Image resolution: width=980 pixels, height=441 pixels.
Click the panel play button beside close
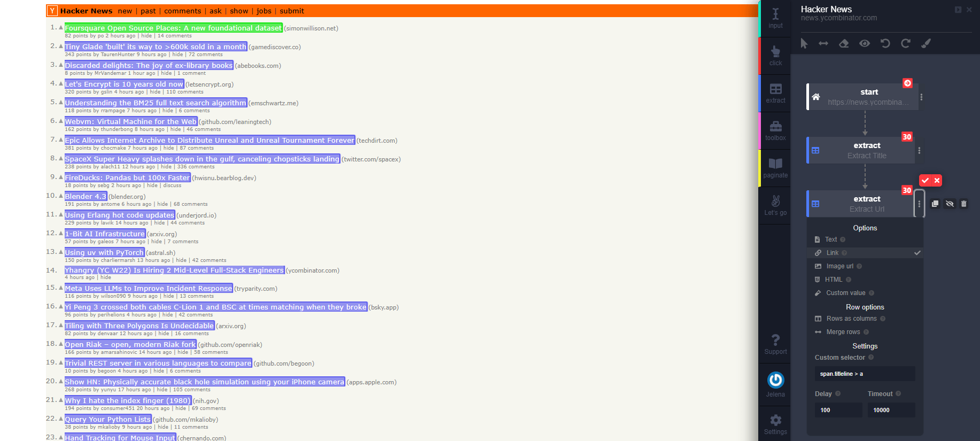pyautogui.click(x=958, y=10)
